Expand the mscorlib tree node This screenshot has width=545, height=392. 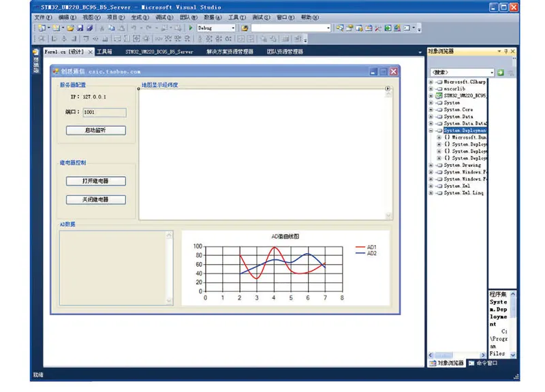[431, 89]
